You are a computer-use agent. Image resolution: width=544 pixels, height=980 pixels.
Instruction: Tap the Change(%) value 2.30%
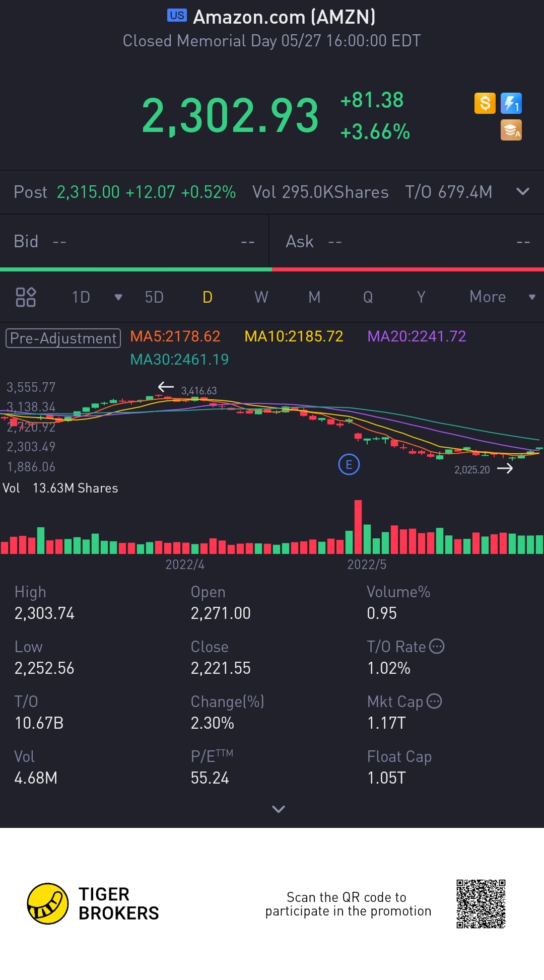[x=213, y=723]
